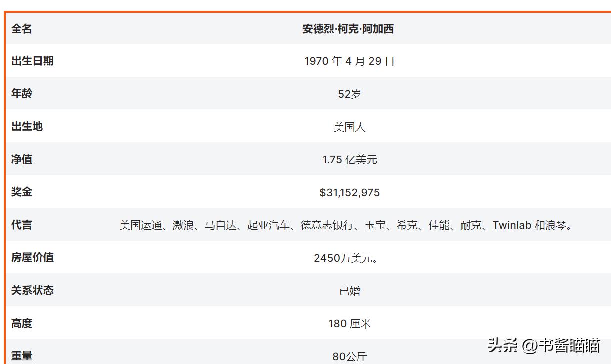
Task: Select the value 美国人
Action: [349, 127]
